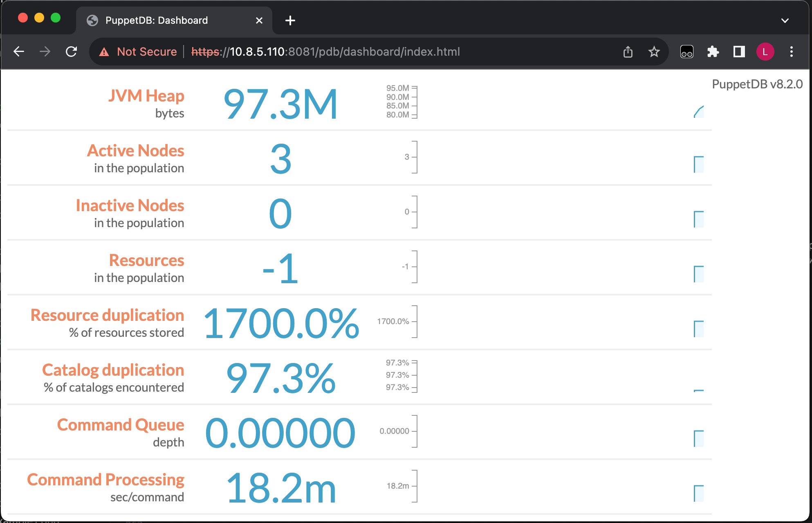Click the Active Nodes value 3
The image size is (812, 523).
pos(281,159)
